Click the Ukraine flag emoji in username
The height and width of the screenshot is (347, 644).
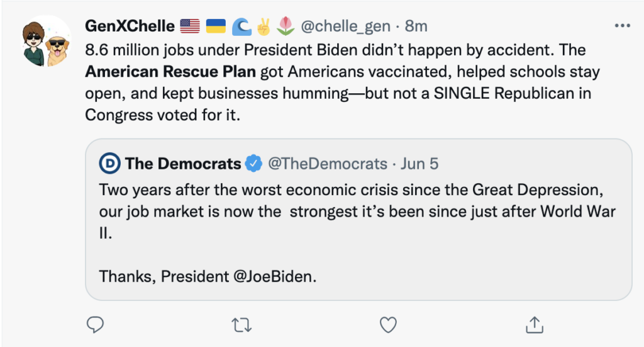coord(216,26)
